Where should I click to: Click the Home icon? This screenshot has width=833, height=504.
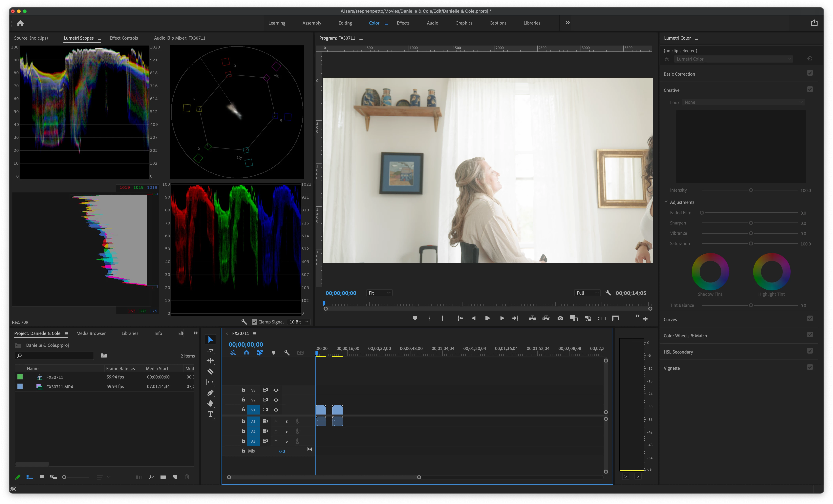(x=20, y=23)
